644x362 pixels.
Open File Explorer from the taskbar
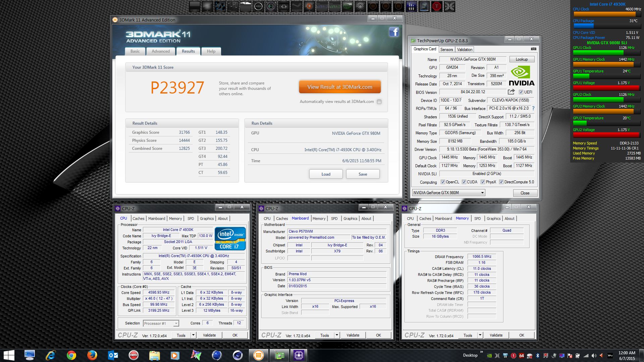coord(154,355)
